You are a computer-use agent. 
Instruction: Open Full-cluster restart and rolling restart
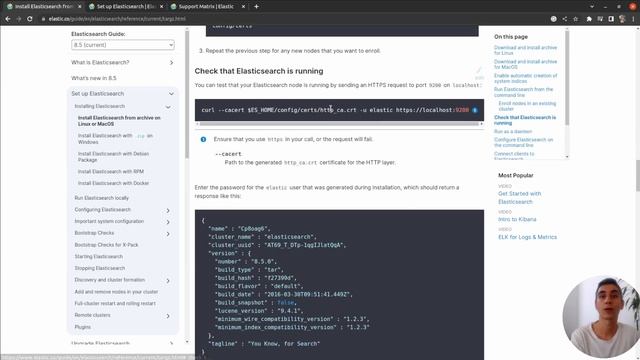click(x=115, y=303)
